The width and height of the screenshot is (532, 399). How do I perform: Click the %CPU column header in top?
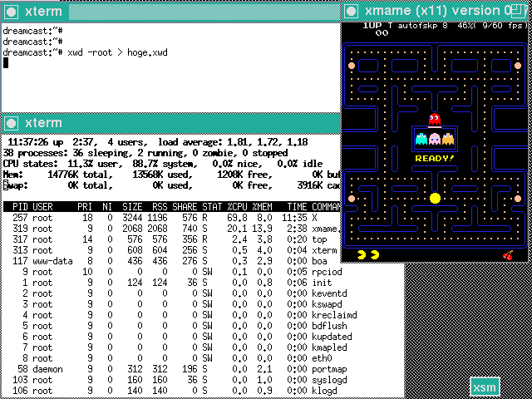(x=237, y=207)
